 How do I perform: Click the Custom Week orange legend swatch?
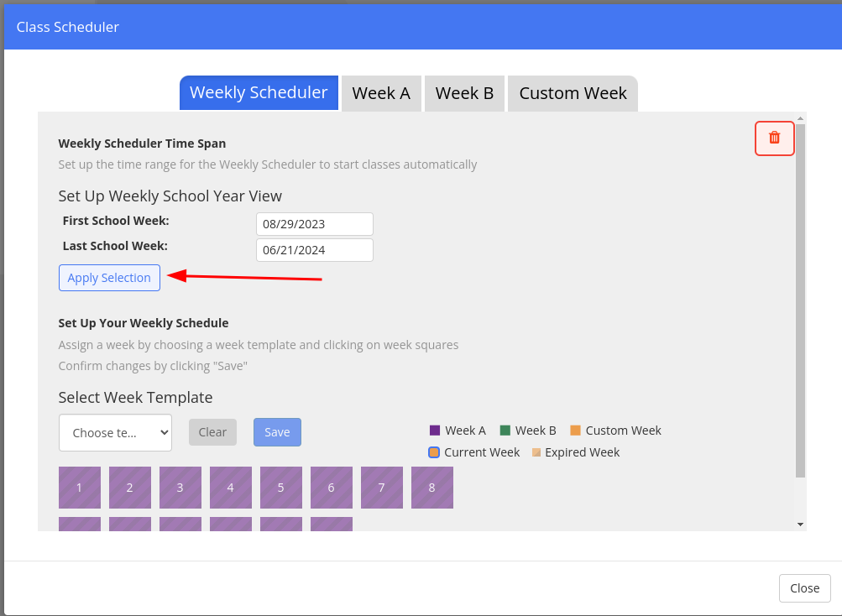[x=575, y=431]
